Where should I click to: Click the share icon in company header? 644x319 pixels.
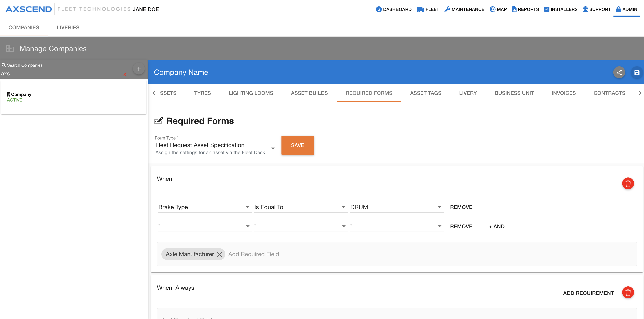click(x=619, y=73)
